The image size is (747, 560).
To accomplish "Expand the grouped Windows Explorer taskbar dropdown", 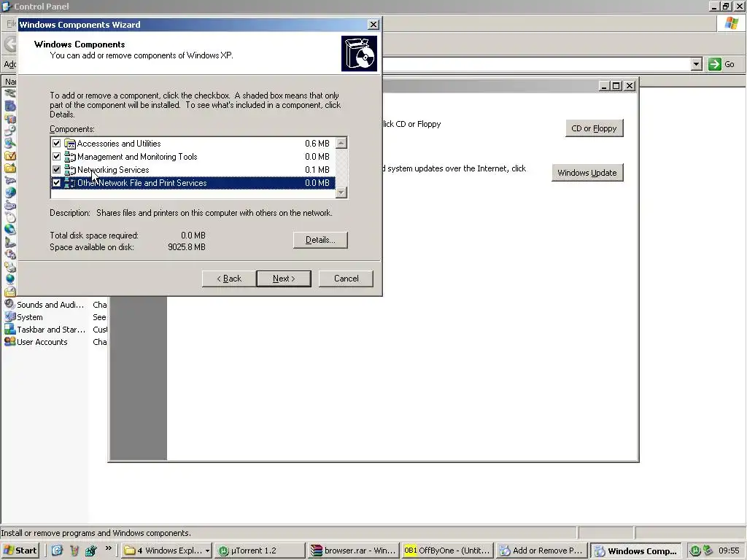I will 207,551.
